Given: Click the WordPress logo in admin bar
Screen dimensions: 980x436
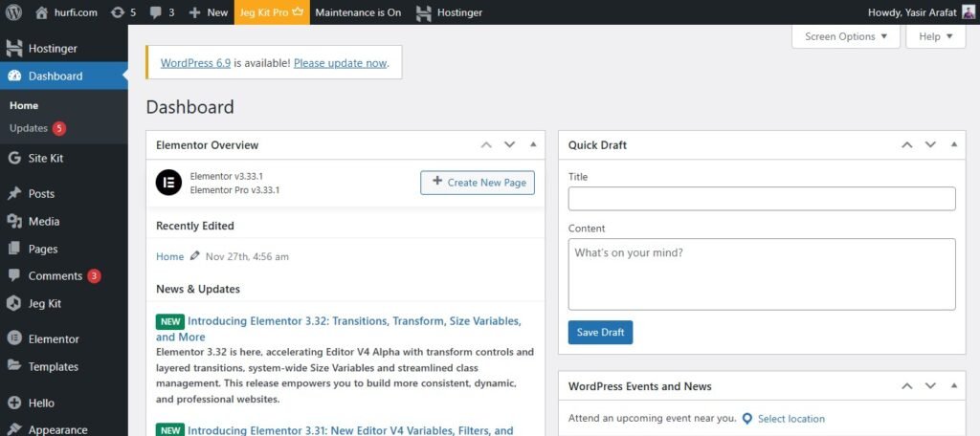Looking at the screenshot, I should coord(13,12).
